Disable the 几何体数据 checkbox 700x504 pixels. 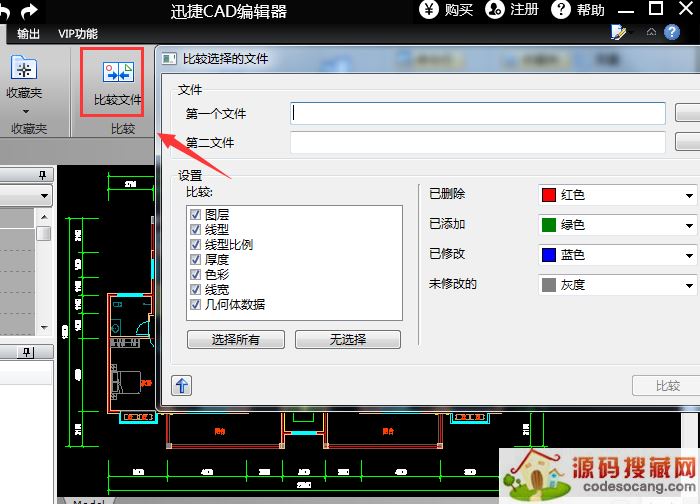pyautogui.click(x=195, y=305)
